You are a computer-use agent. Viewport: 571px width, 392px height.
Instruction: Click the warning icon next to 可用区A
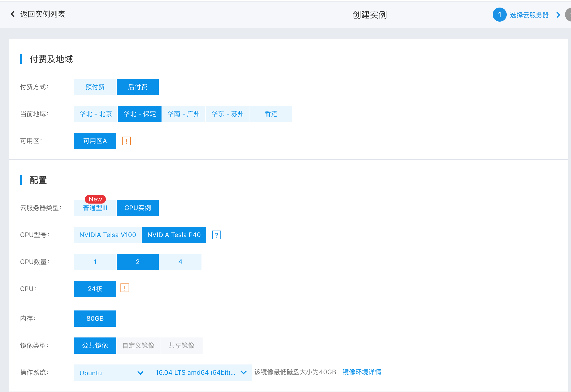pos(126,141)
